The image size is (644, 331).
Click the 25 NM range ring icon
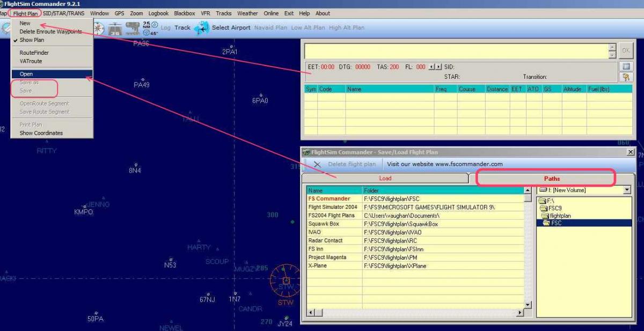(150, 28)
